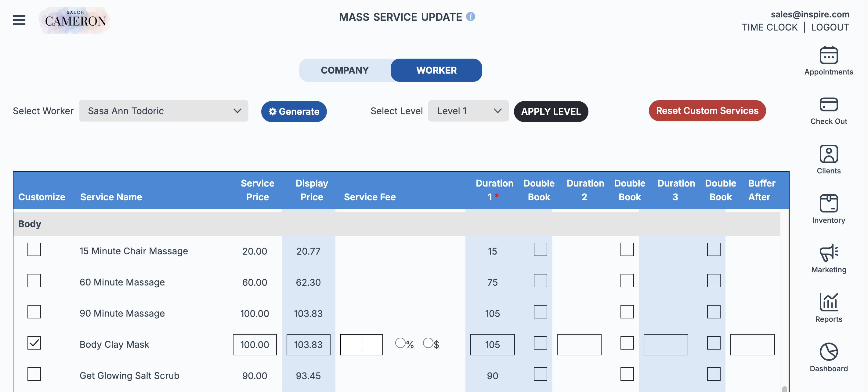This screenshot has height=392, width=868.
Task: Toggle third Double Book for Get Glowing Salt Scrub
Action: (x=713, y=374)
